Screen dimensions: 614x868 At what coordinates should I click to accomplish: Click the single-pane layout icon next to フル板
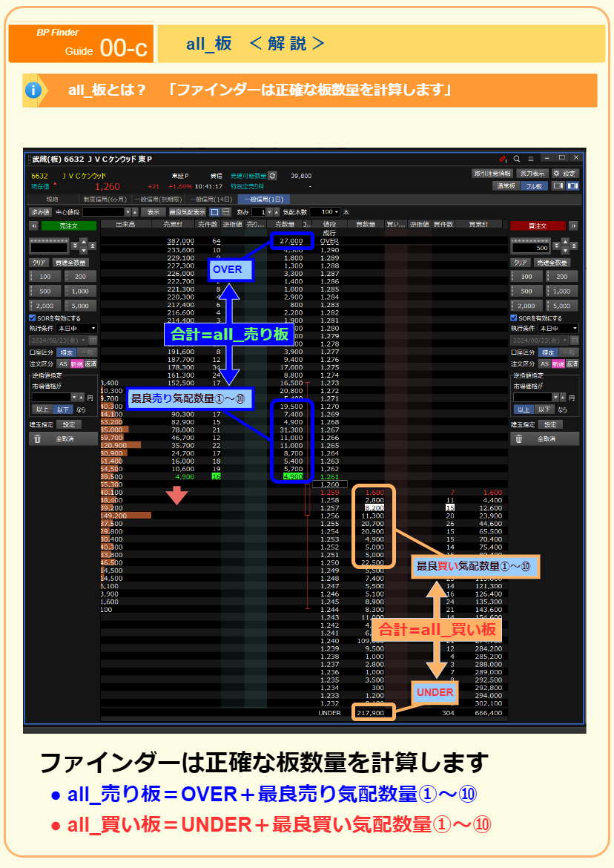[x=558, y=187]
